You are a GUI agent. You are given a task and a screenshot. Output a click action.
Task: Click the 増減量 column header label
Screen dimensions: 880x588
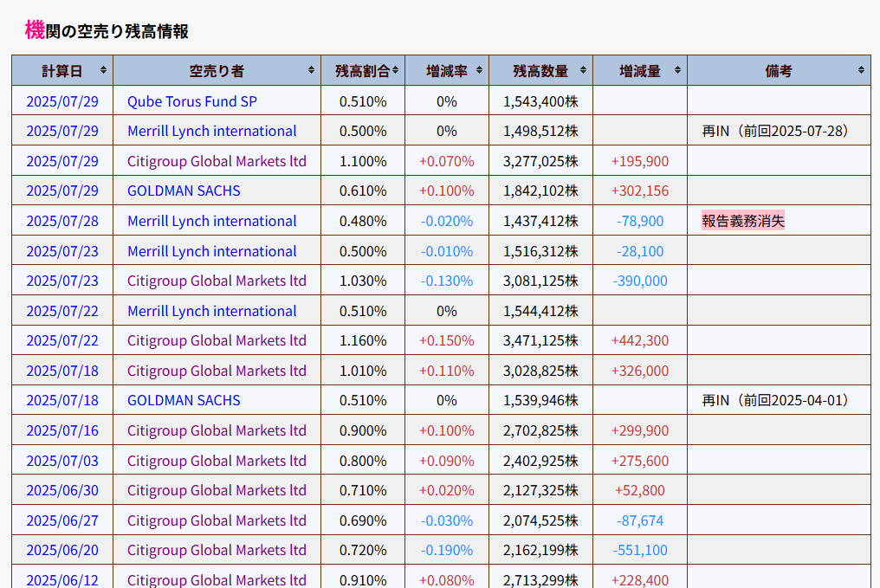[x=640, y=71]
